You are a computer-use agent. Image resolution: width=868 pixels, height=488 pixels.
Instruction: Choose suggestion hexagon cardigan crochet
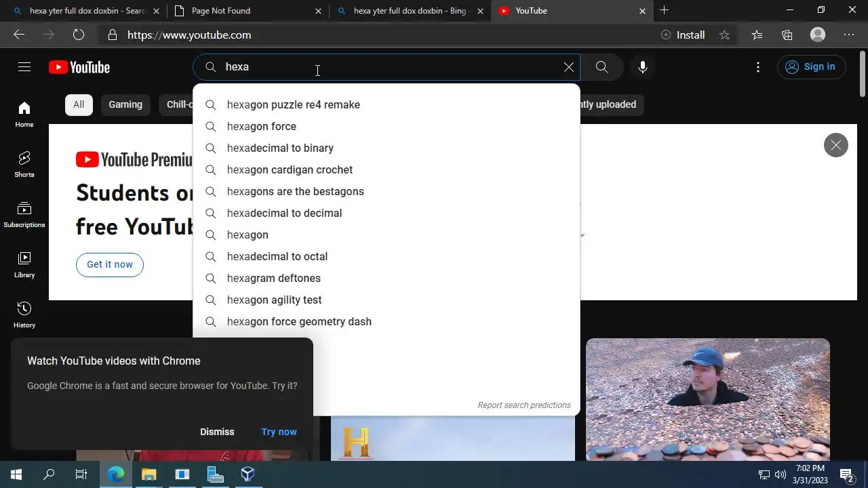click(387, 169)
